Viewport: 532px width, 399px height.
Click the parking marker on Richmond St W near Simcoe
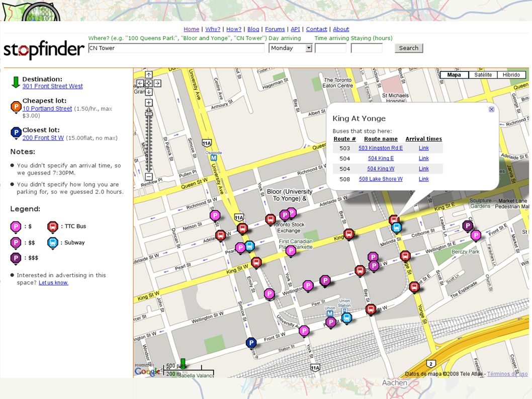[215, 215]
